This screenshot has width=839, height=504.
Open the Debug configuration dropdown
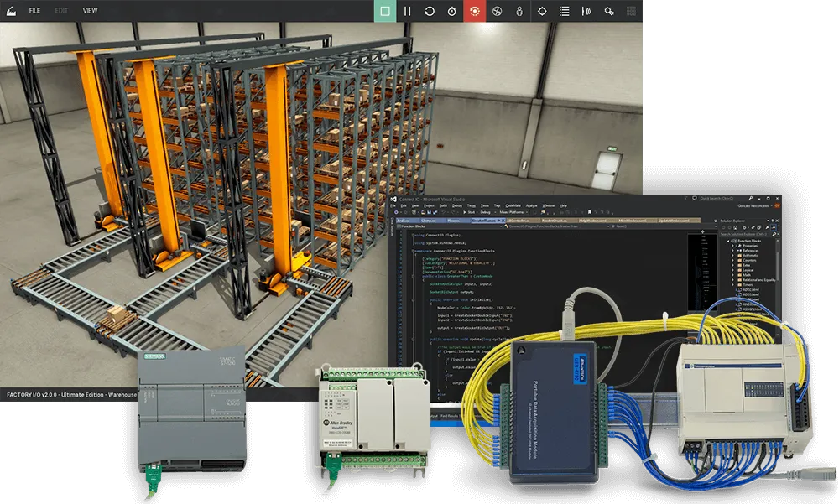(x=487, y=212)
